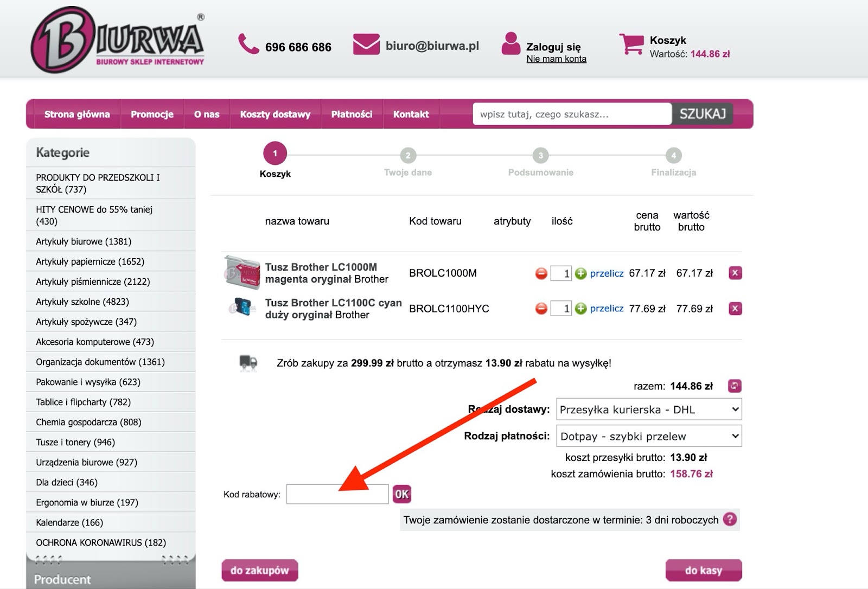Open Płatności menu item
This screenshot has height=589, width=868.
(352, 114)
